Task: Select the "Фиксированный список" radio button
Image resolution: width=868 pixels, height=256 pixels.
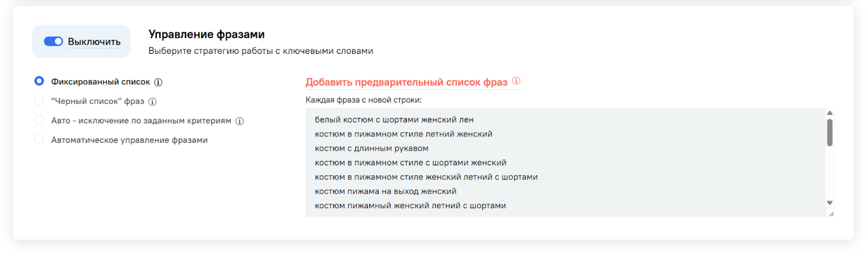Action: [39, 81]
